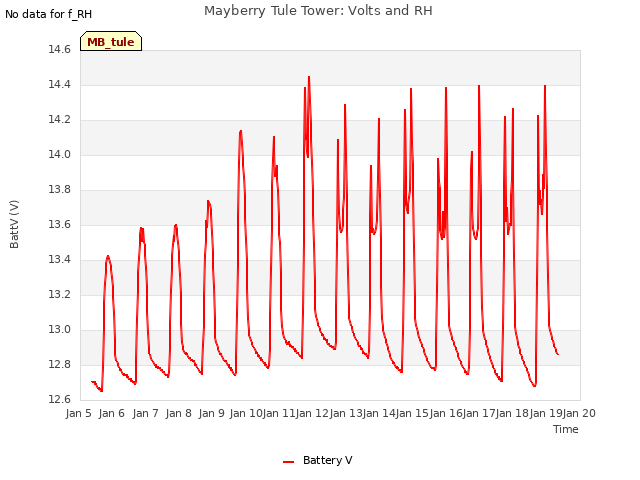Click the No data for f_RH message
640x480 pixels.
(49, 14)
